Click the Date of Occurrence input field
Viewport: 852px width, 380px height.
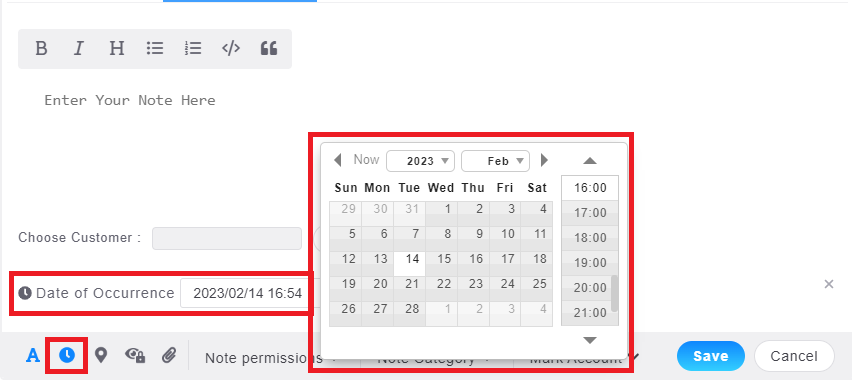(247, 294)
